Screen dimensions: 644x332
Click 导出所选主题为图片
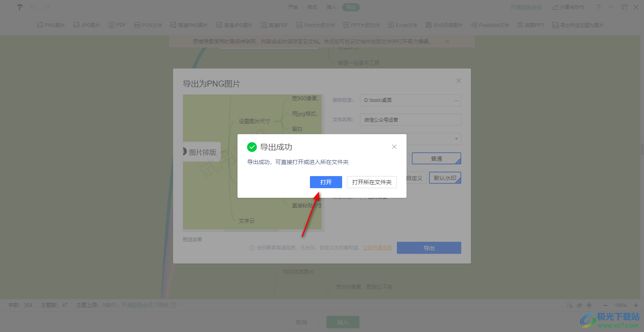[578, 25]
